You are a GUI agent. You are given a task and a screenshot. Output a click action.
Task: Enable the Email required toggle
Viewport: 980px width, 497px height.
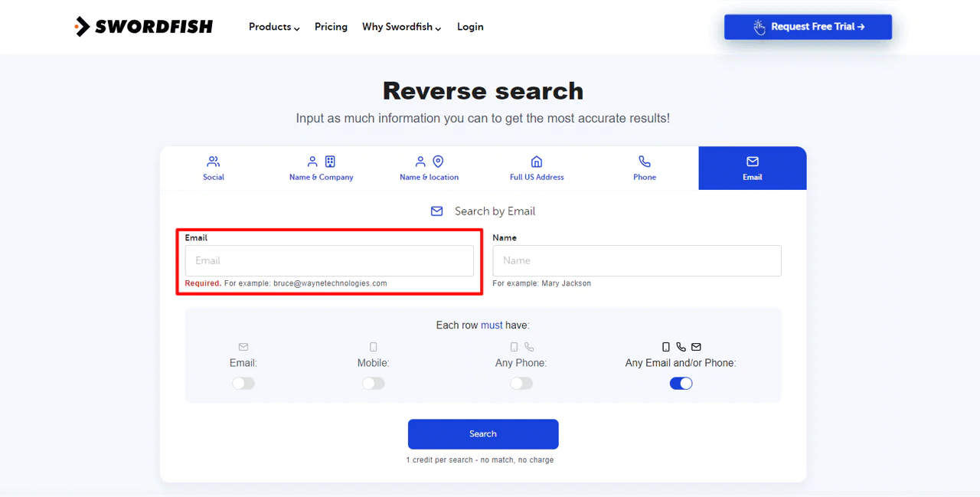pos(243,383)
